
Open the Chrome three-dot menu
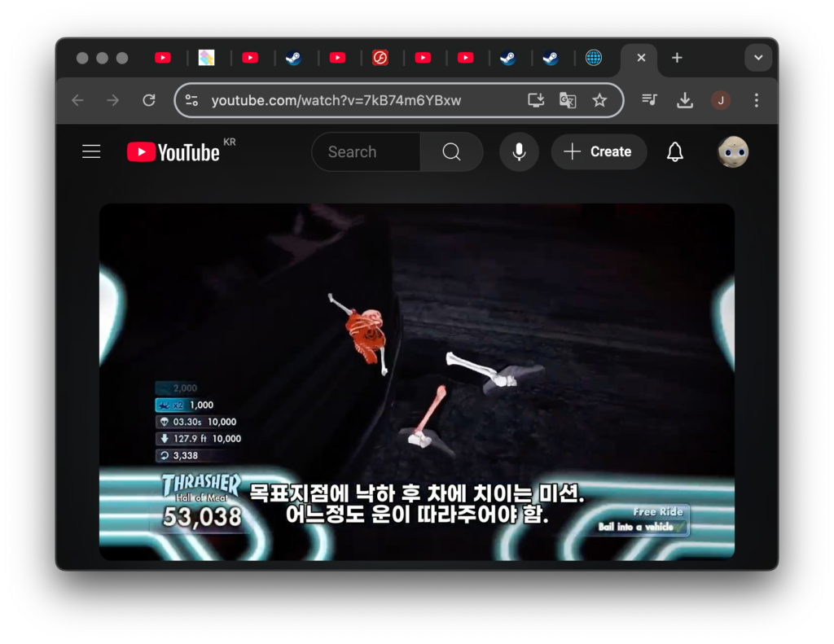[x=756, y=100]
